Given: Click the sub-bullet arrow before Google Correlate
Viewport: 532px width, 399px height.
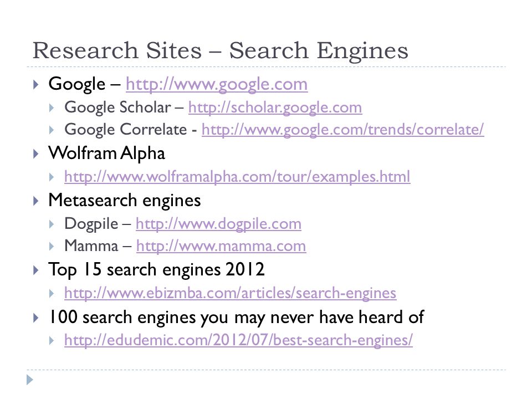Looking at the screenshot, I should (51, 130).
